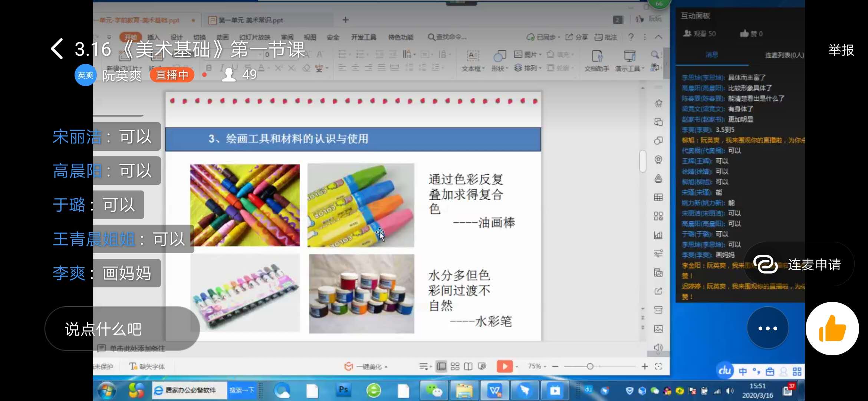This screenshot has width=868, height=401.
Task: Expand slideshow play options arrow
Action: tap(517, 367)
